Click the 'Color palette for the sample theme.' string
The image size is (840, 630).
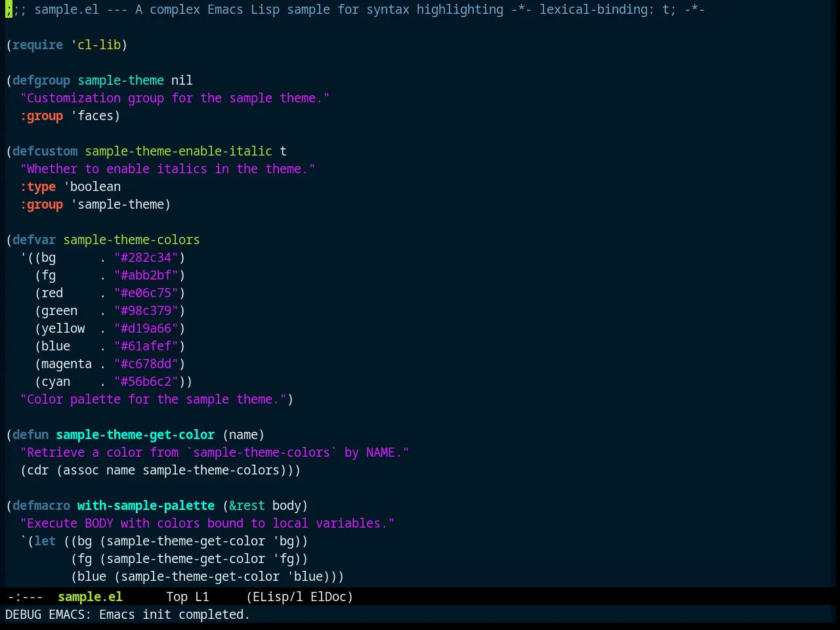pos(153,399)
